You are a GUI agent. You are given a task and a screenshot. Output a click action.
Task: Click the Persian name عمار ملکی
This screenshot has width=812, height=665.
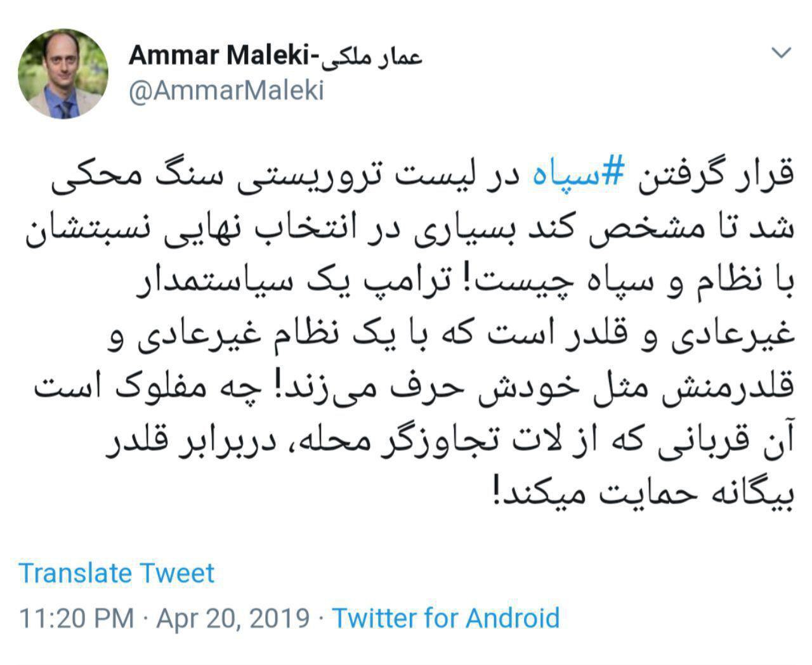coord(369,57)
